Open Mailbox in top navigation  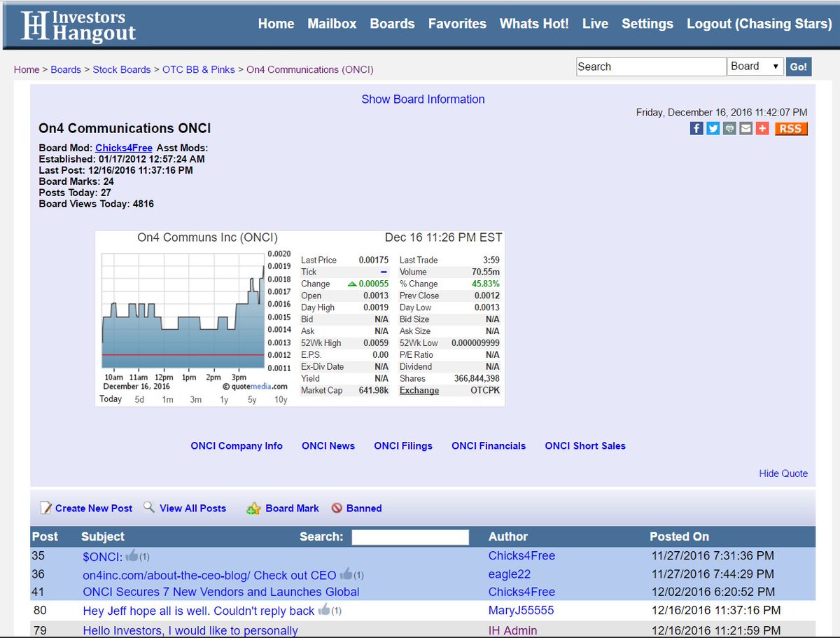click(332, 24)
